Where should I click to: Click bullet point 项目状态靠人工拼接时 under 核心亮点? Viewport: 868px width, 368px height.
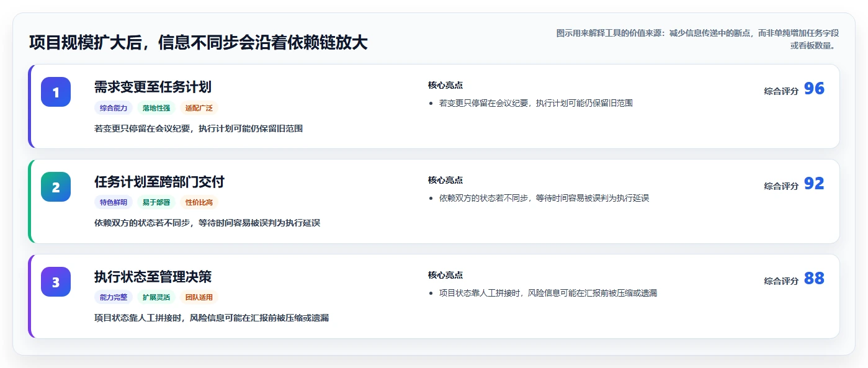[x=548, y=293]
